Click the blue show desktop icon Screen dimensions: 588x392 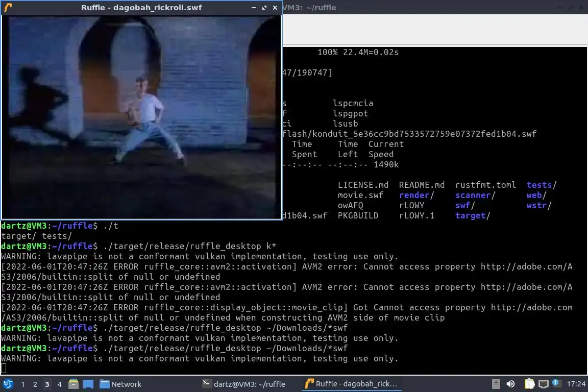pyautogui.click(x=88, y=384)
